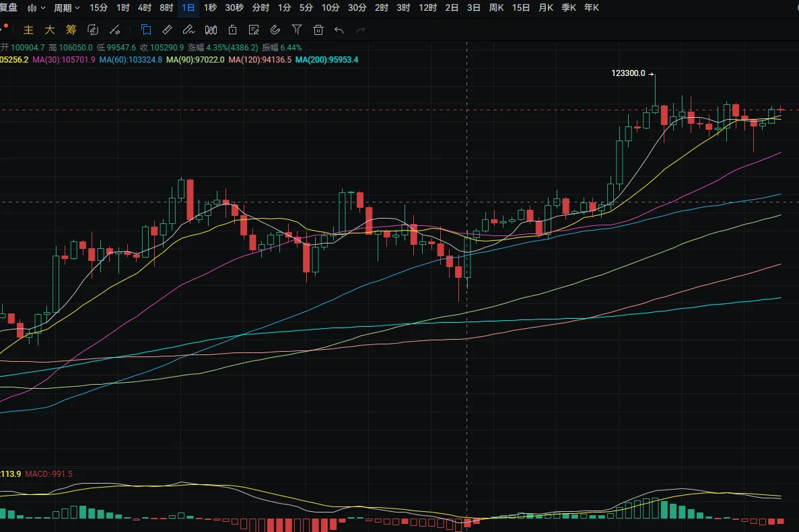Select the highlighted 1日 timeframe

tap(188, 7)
